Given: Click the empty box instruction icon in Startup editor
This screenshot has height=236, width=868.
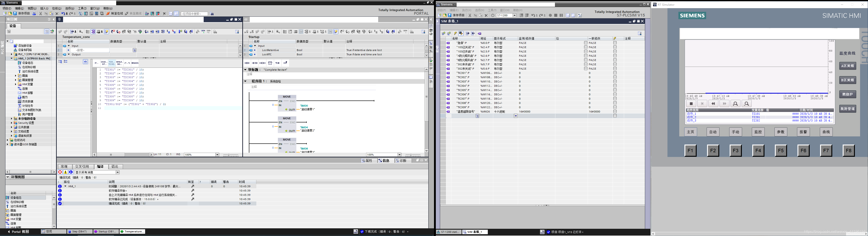Looking at the screenshot, I should click(270, 63).
